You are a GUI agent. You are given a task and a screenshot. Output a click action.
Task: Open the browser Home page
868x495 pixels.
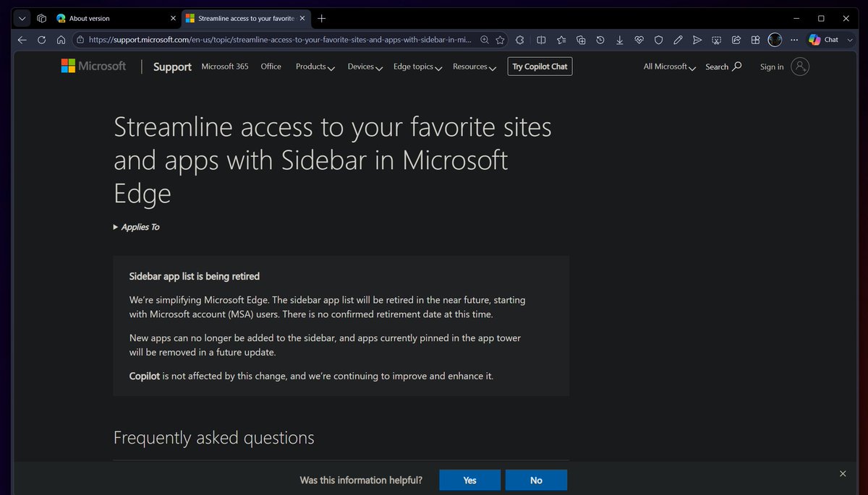[x=61, y=40]
